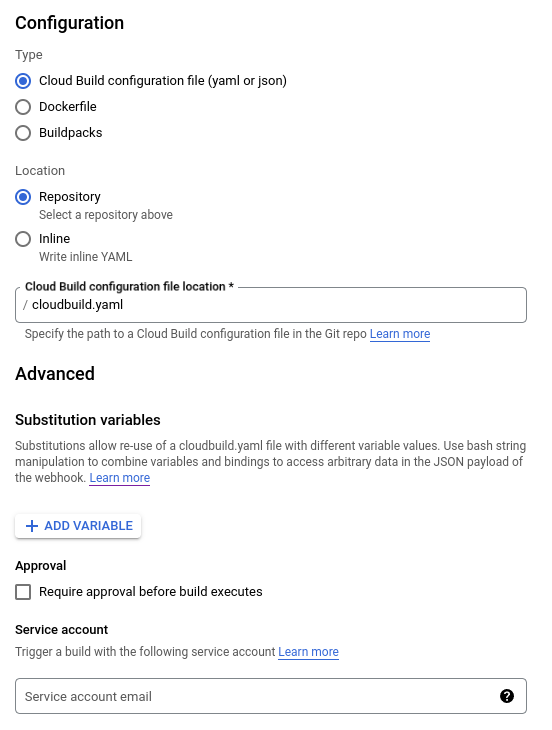This screenshot has width=552, height=730.
Task: Open Learn more about Git repo config path
Action: 400,334
